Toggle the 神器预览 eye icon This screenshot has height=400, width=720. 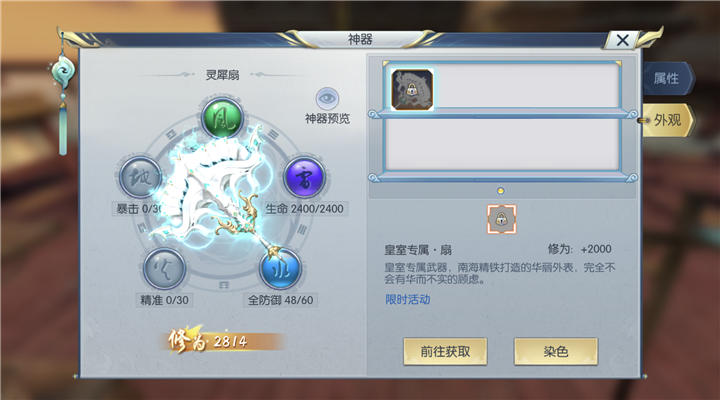(327, 98)
